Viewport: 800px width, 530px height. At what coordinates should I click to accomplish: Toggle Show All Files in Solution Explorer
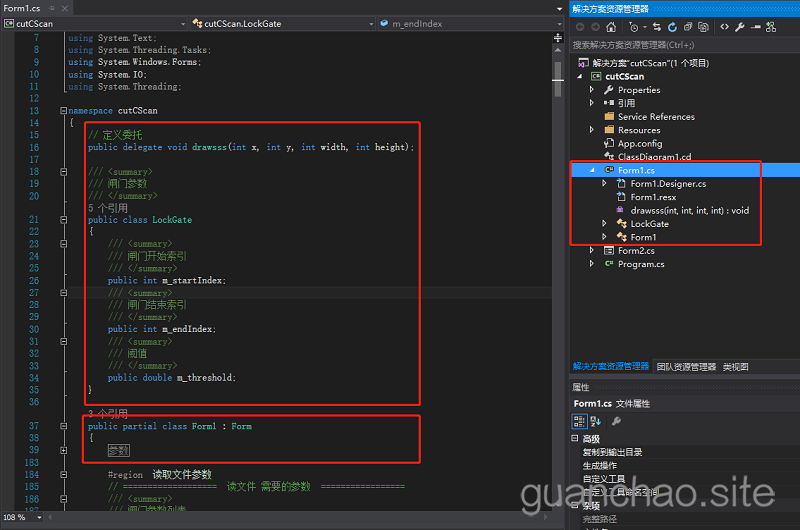click(x=704, y=27)
